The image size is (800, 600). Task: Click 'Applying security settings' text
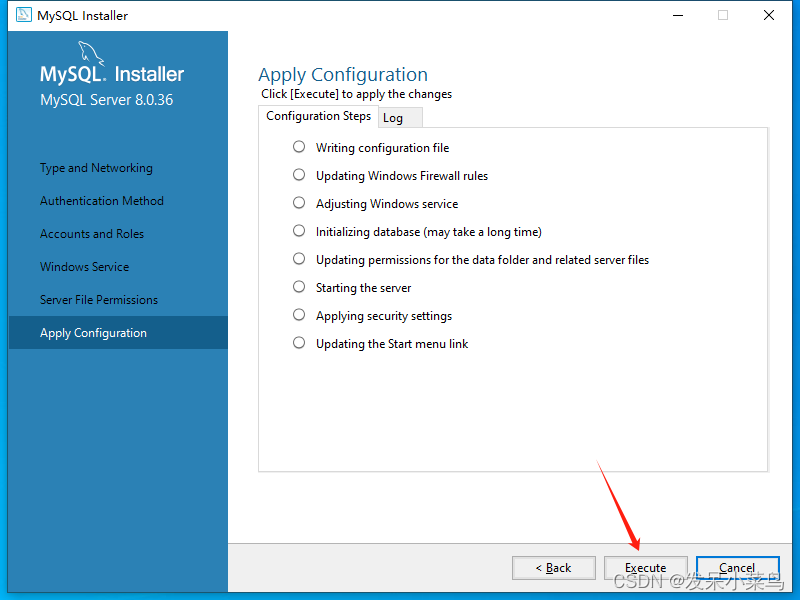(x=384, y=316)
